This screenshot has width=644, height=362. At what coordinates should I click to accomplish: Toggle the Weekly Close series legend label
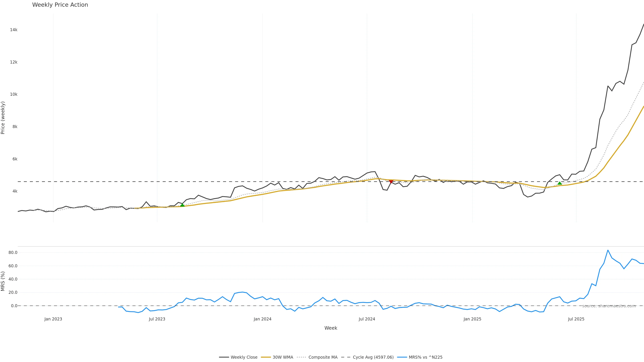[244, 357]
